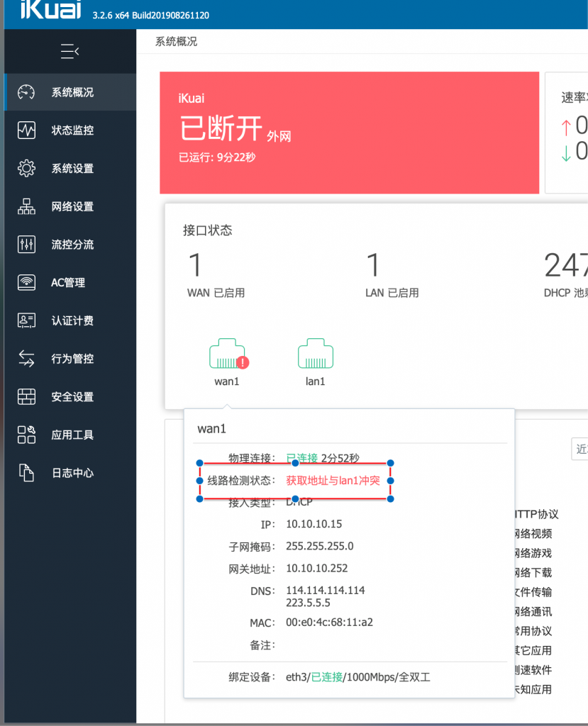Open 系统概况 via its dashboard gauge icon
The width and height of the screenshot is (588, 726).
pos(26,92)
